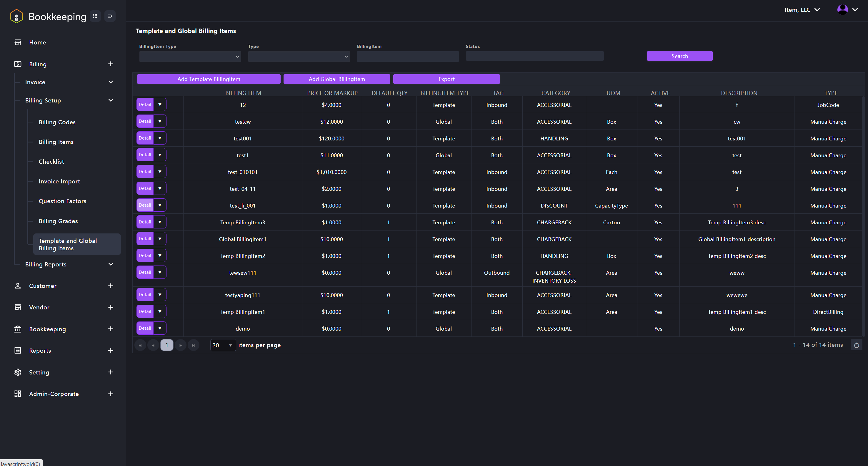Open the BillingItem Type dropdown

(x=190, y=56)
